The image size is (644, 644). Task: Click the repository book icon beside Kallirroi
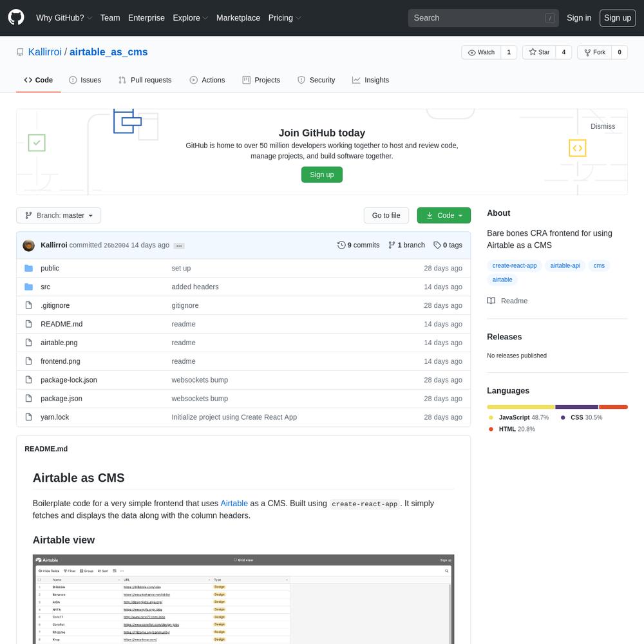[20, 52]
